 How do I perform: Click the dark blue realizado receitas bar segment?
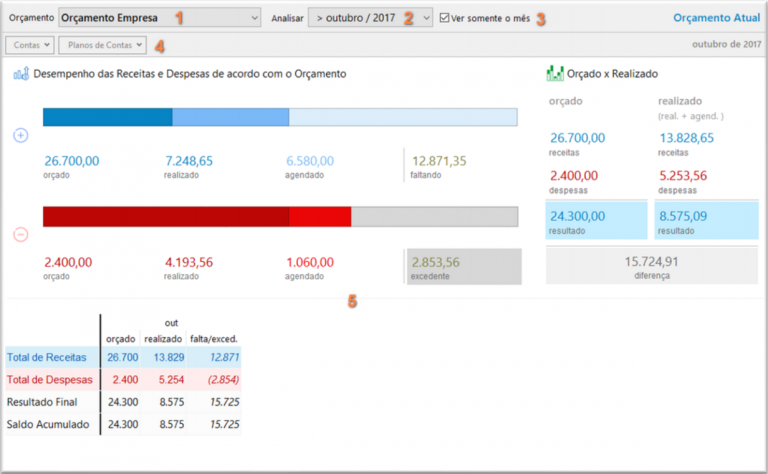(107, 117)
